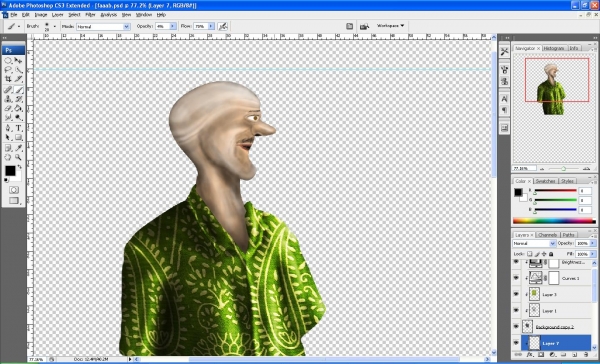Open Brush preset picker arrow
Image resolution: width=600 pixels, height=364 pixels.
54,26
